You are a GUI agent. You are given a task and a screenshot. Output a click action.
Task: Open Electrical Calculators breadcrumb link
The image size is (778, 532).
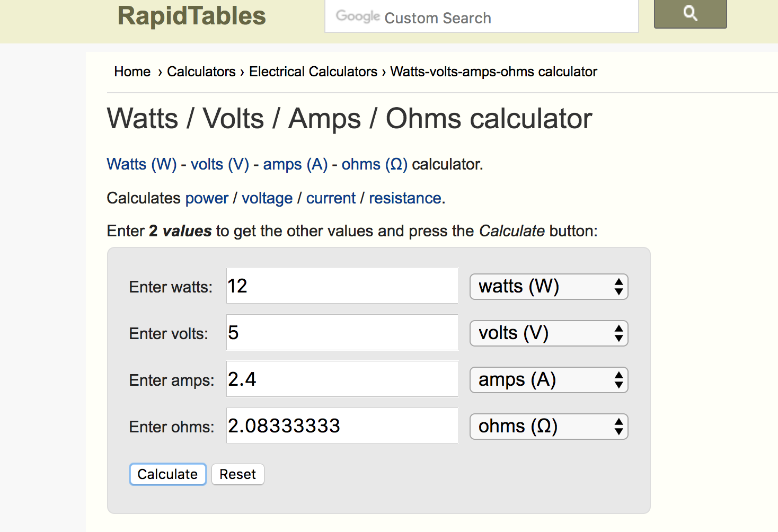[x=313, y=72]
